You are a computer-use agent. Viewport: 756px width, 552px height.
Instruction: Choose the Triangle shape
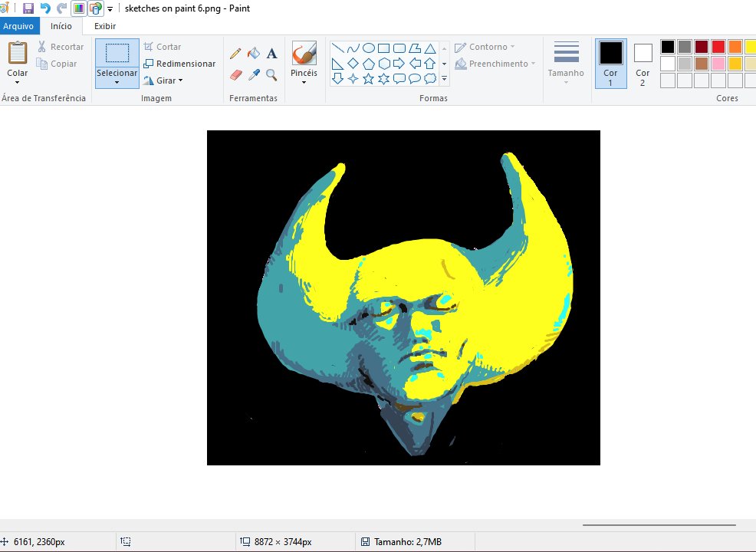coord(430,48)
